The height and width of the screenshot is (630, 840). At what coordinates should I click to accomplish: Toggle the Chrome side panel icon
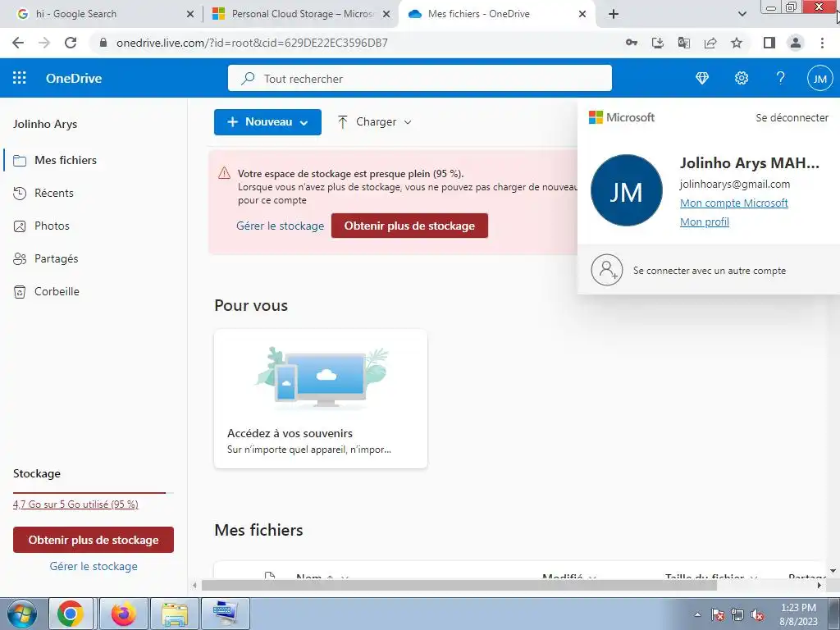click(769, 43)
